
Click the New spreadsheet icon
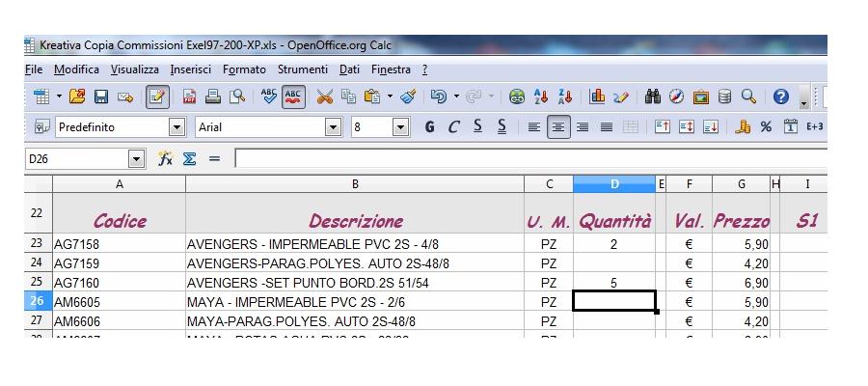(x=41, y=97)
